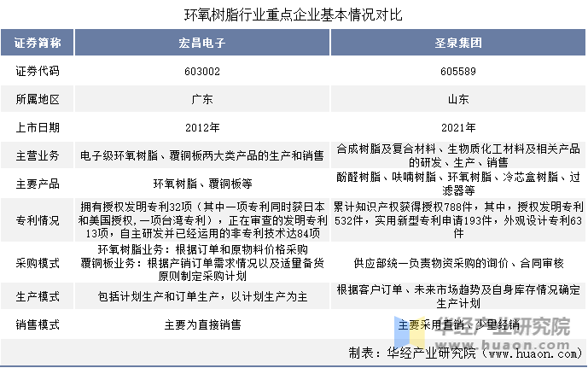Select the 证券简称 header cell
Viewport: 588px width, 368px height.
(38, 43)
